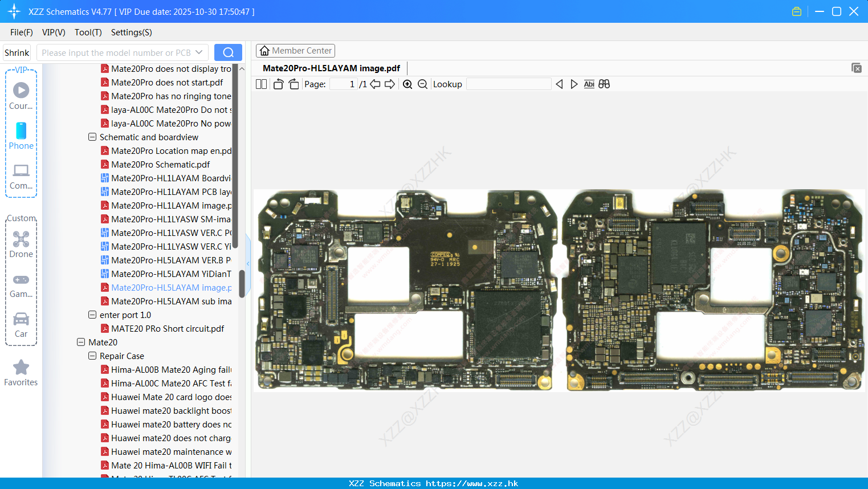Image resolution: width=868 pixels, height=489 pixels.
Task: Select the Computer category
Action: pyautogui.click(x=21, y=176)
